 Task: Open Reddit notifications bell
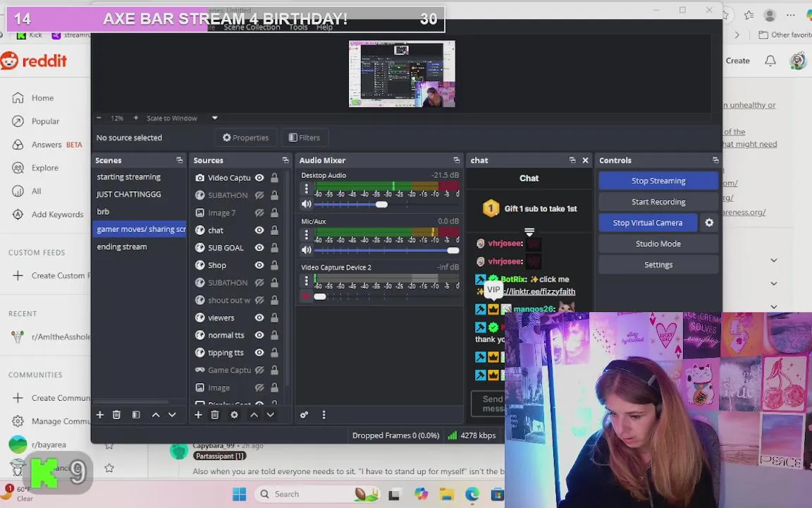tap(770, 61)
